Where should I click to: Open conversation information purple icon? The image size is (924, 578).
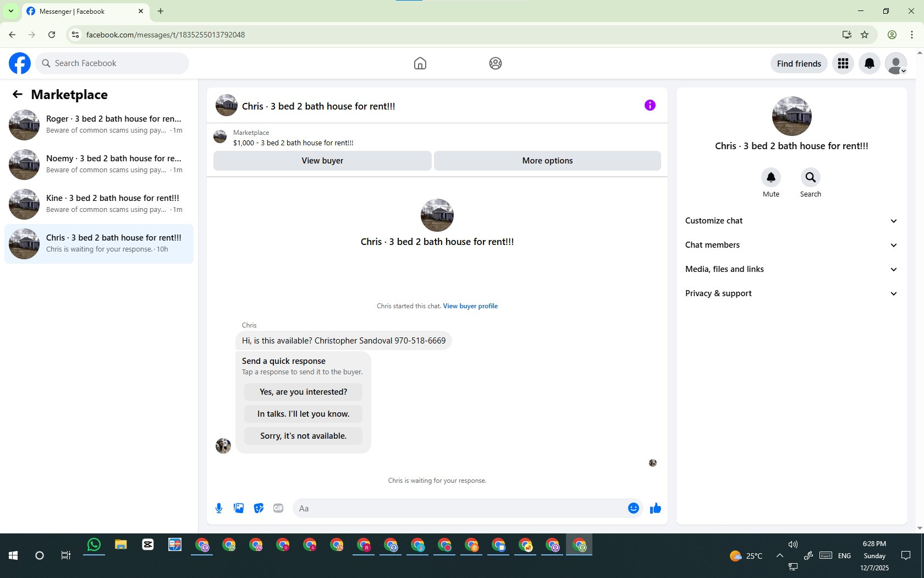[x=650, y=105]
